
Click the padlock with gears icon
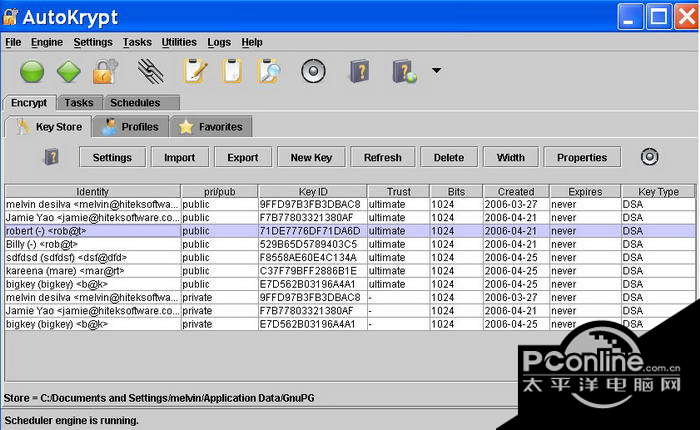[x=105, y=71]
